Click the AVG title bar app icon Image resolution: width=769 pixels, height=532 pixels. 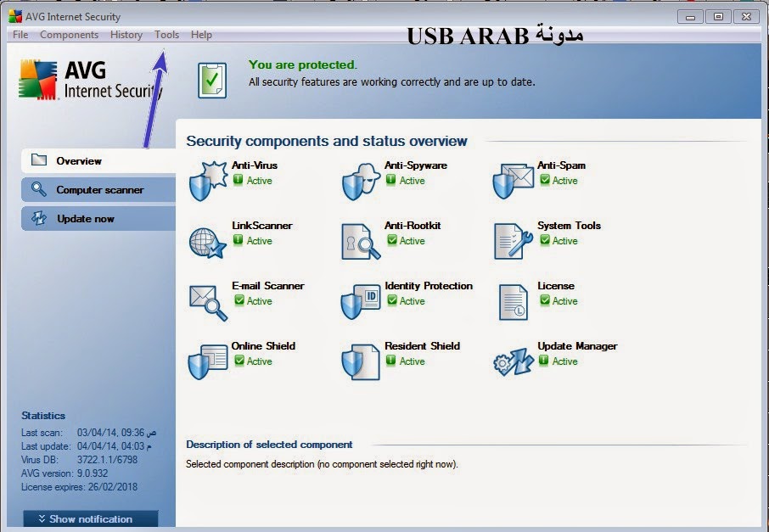(15, 16)
